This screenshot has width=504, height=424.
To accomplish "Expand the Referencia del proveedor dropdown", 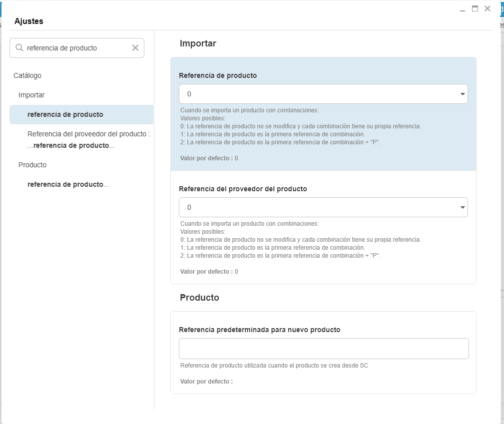I will [x=323, y=207].
